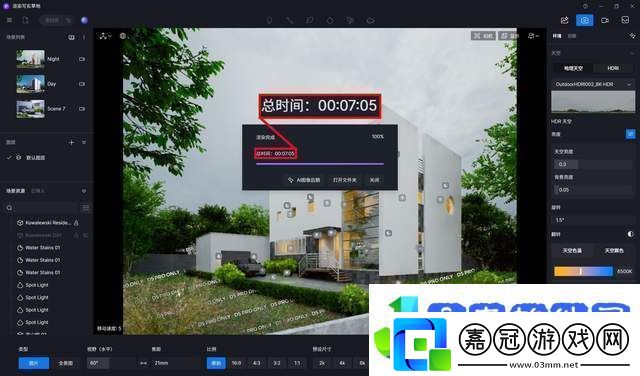Viewport: 640px width, 376px height.
Task: Click the open folder button in dialog
Action: click(x=344, y=180)
